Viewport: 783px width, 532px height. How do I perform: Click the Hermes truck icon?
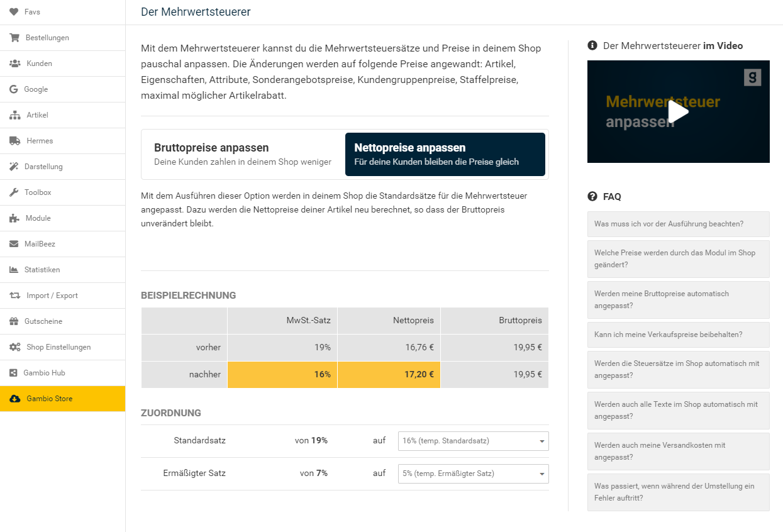point(15,141)
